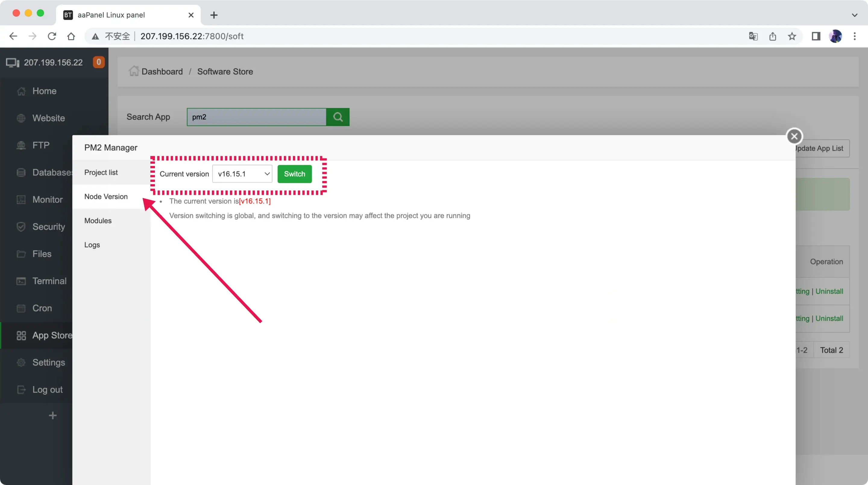Image resolution: width=868 pixels, height=485 pixels.
Task: Click the browser back arrow
Action: click(13, 36)
